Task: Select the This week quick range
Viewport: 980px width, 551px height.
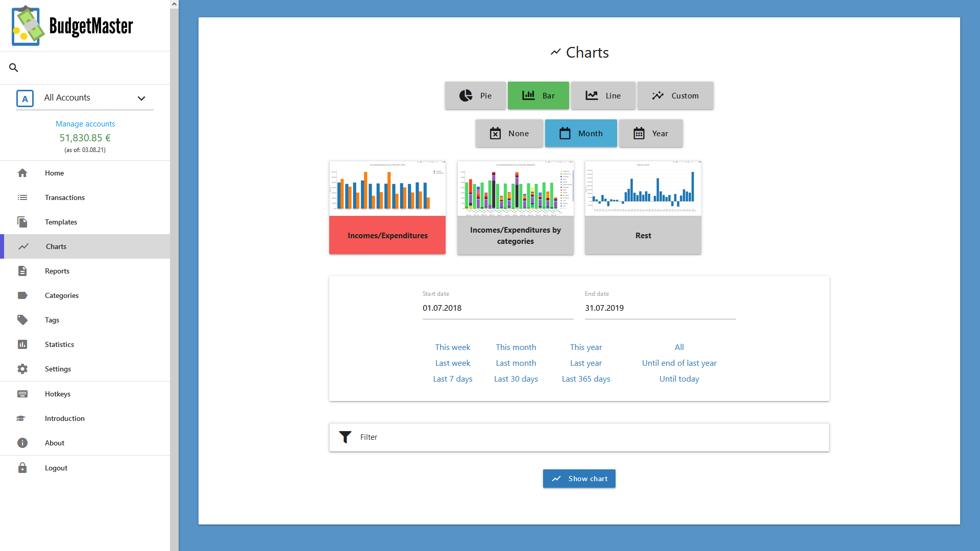Action: (453, 347)
